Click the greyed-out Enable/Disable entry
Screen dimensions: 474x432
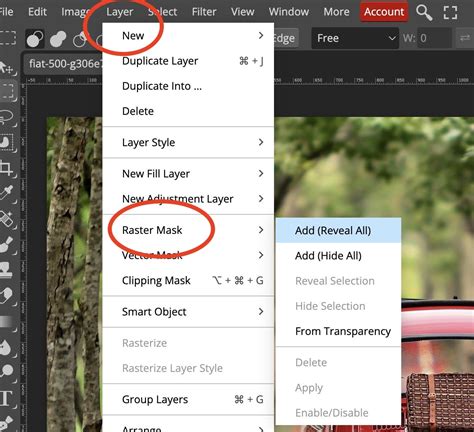[338, 413]
